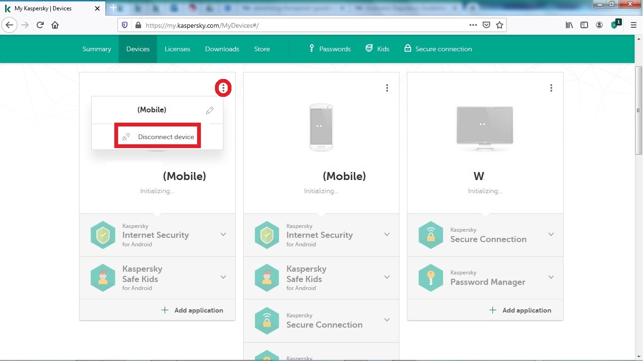
Task: Open a new browser tab
Action: 113,8
